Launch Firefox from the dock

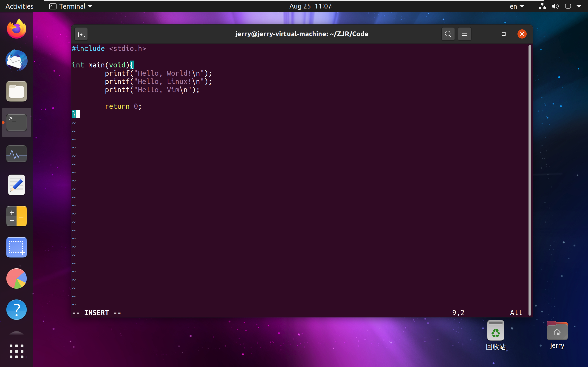coord(17,29)
